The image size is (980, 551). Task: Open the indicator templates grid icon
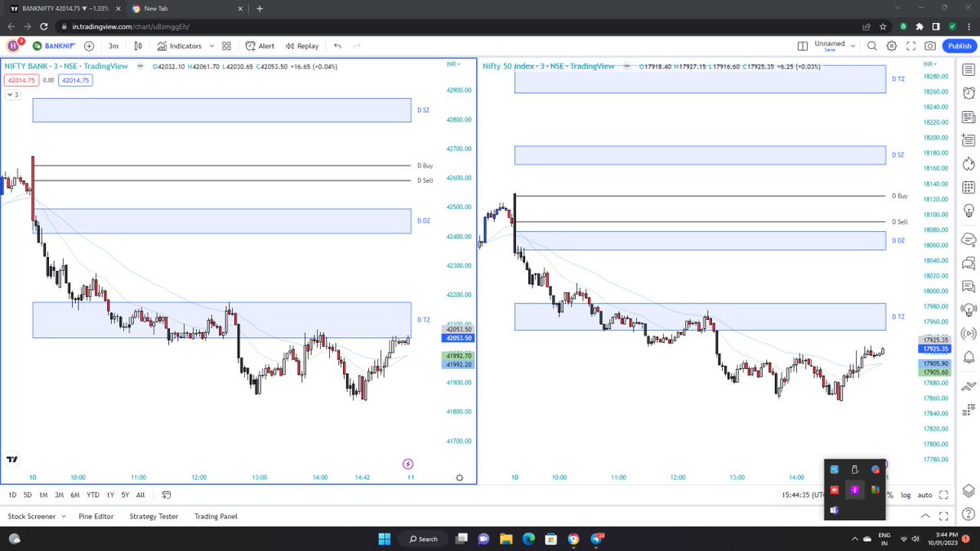(x=227, y=47)
